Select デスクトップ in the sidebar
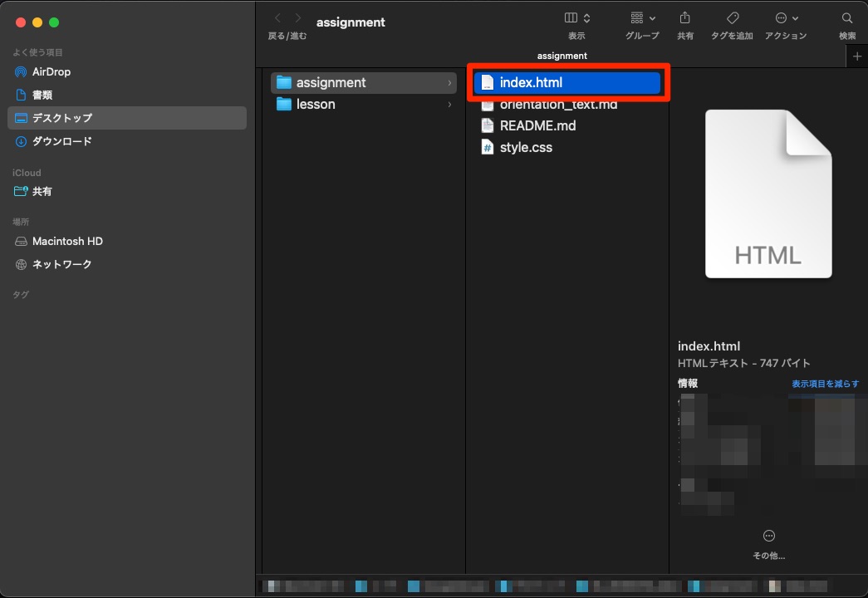This screenshot has height=598, width=868. (127, 118)
